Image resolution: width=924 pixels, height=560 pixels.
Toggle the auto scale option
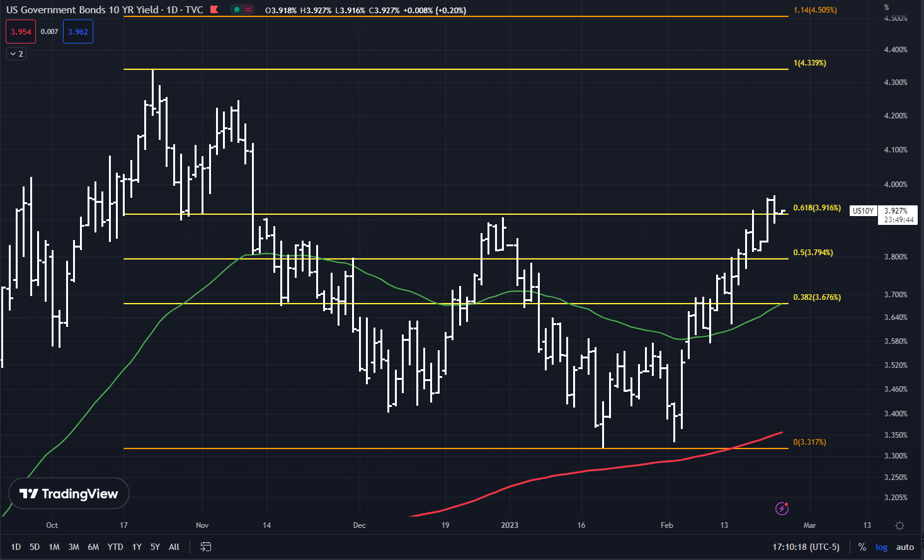point(904,547)
